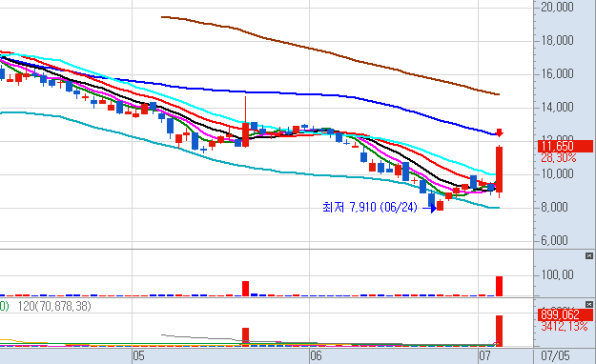This screenshot has width=596, height=364.
Task: Click the blue arrow pointing to the lowest price
Action: [429, 208]
